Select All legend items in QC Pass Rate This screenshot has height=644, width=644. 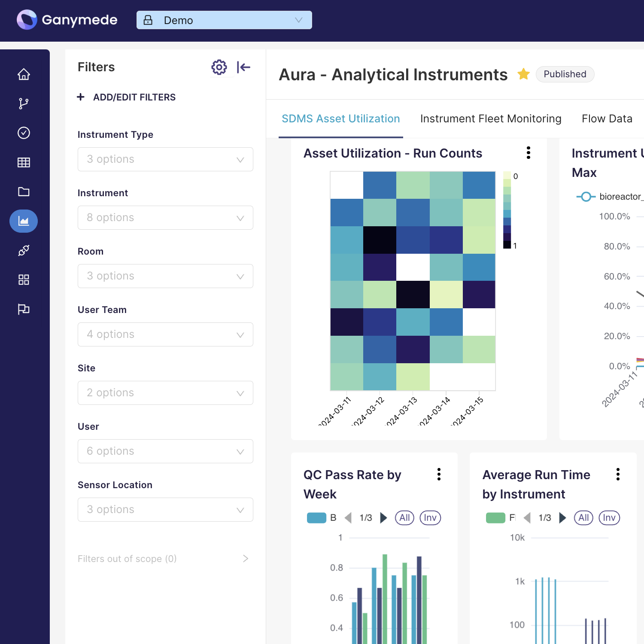(x=404, y=518)
